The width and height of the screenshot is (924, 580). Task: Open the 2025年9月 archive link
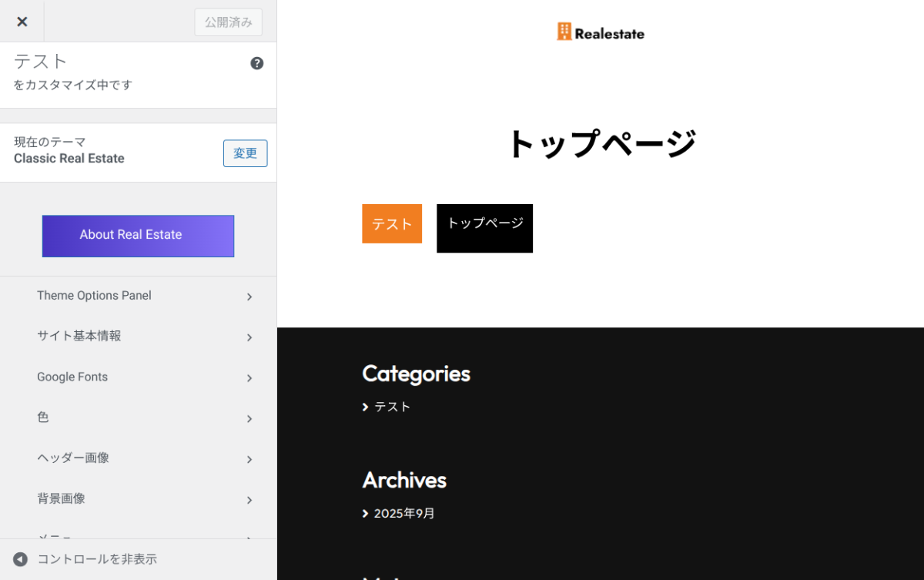(404, 514)
